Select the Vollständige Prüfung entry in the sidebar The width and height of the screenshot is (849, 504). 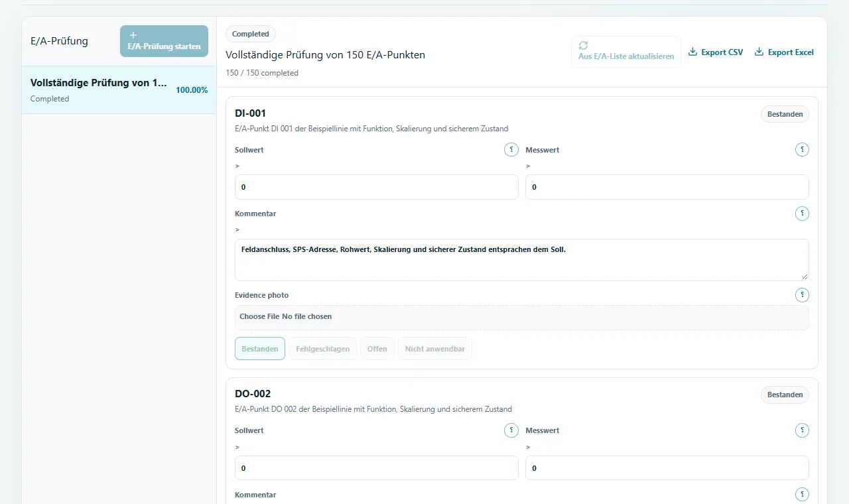tap(119, 90)
